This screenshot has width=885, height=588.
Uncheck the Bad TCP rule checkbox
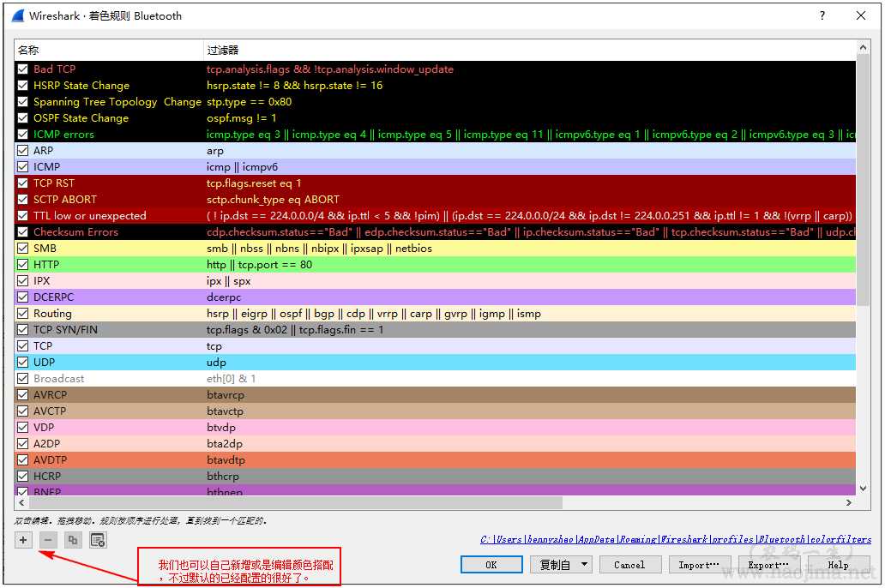pyautogui.click(x=22, y=69)
